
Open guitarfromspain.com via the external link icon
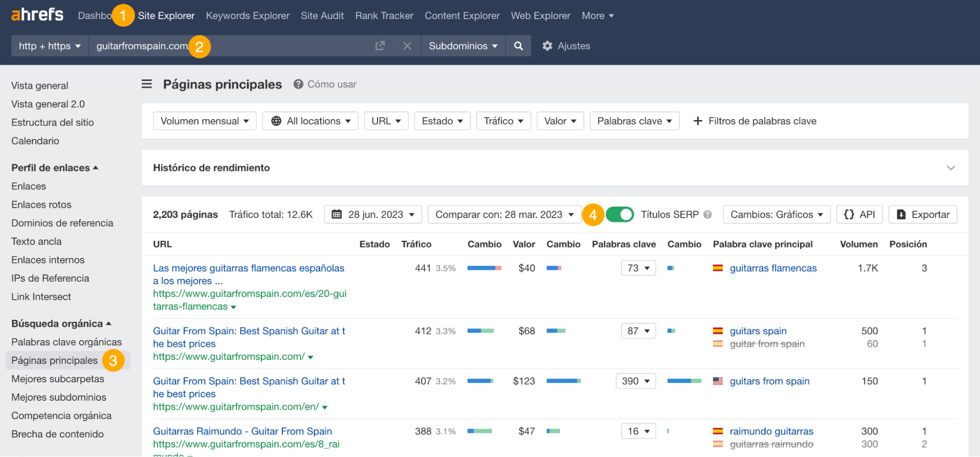coord(379,46)
